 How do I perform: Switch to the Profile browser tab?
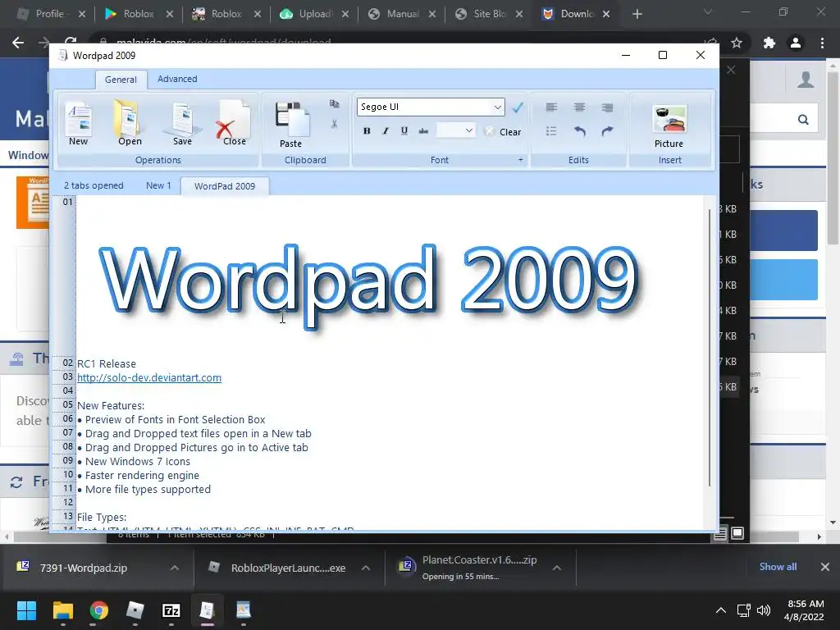pyautogui.click(x=49, y=14)
